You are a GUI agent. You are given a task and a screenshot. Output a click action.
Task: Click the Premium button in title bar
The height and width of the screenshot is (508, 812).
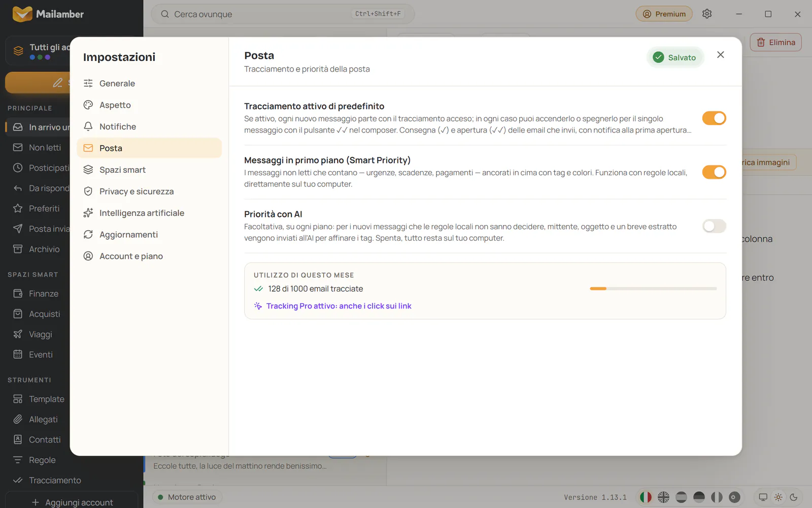point(664,14)
